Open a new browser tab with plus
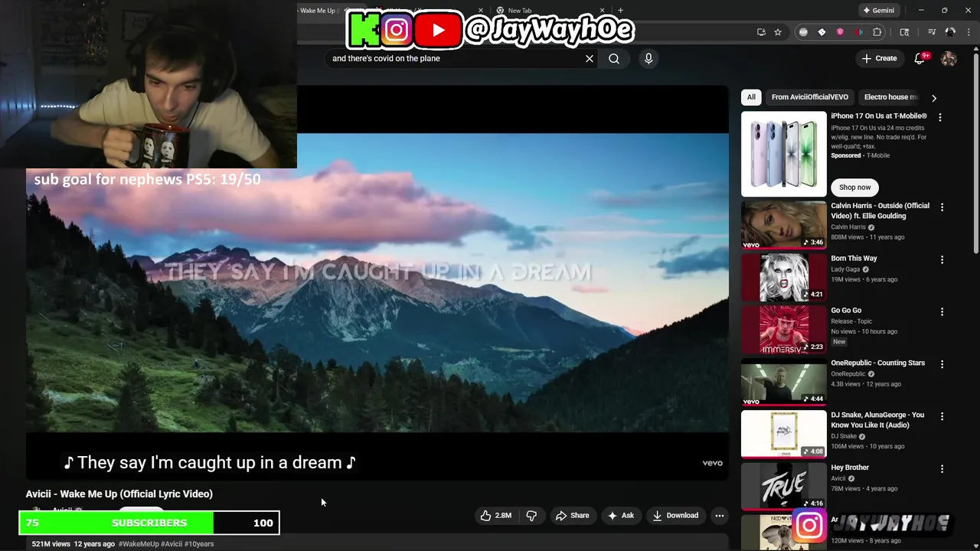The image size is (980, 551). (620, 11)
